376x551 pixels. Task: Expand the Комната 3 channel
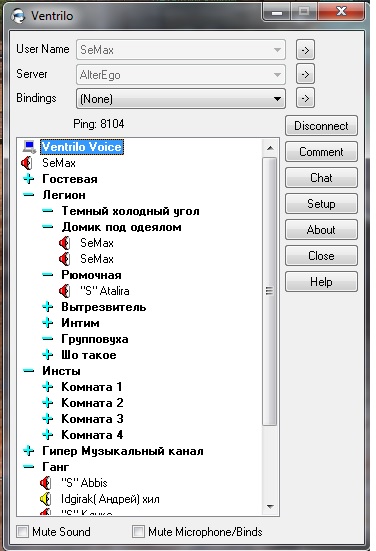tap(47, 419)
